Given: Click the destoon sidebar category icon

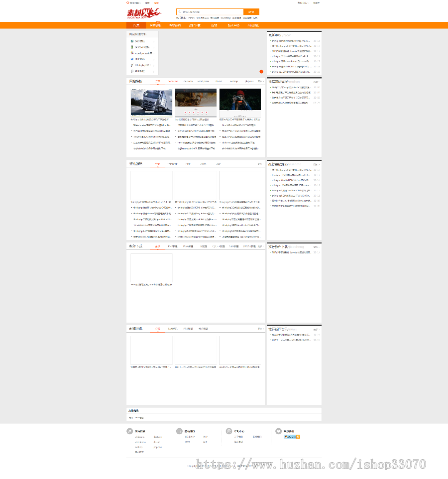Looking at the screenshot, I should pyautogui.click(x=132, y=47).
